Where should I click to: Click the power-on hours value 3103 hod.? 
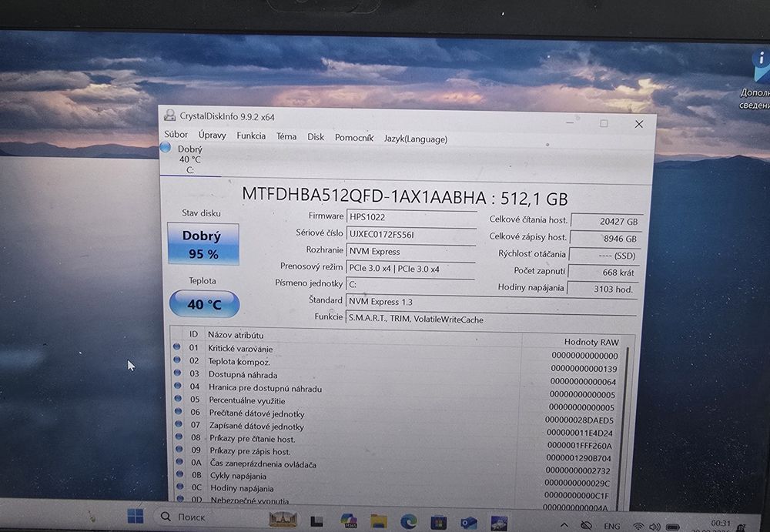click(x=603, y=289)
